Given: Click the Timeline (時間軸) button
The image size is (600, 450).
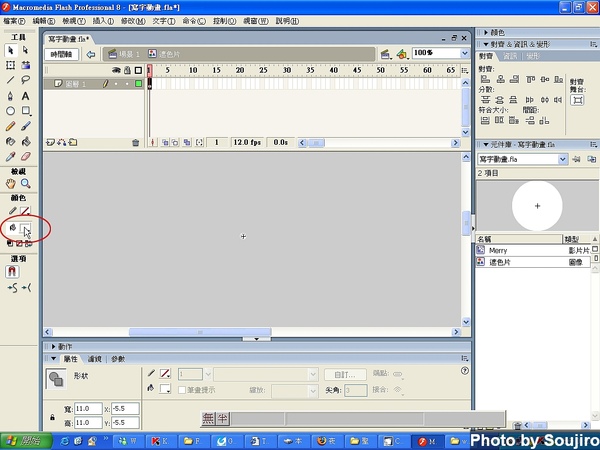Looking at the screenshot, I should click(62, 54).
